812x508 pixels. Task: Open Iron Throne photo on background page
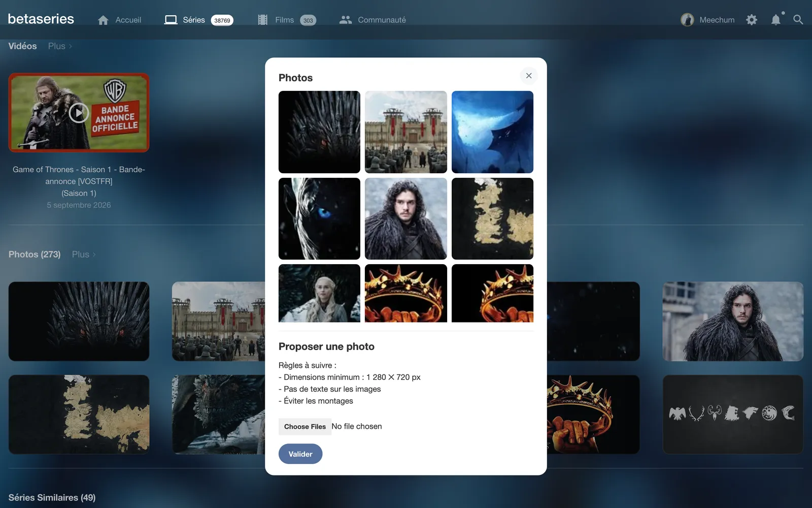tap(79, 322)
